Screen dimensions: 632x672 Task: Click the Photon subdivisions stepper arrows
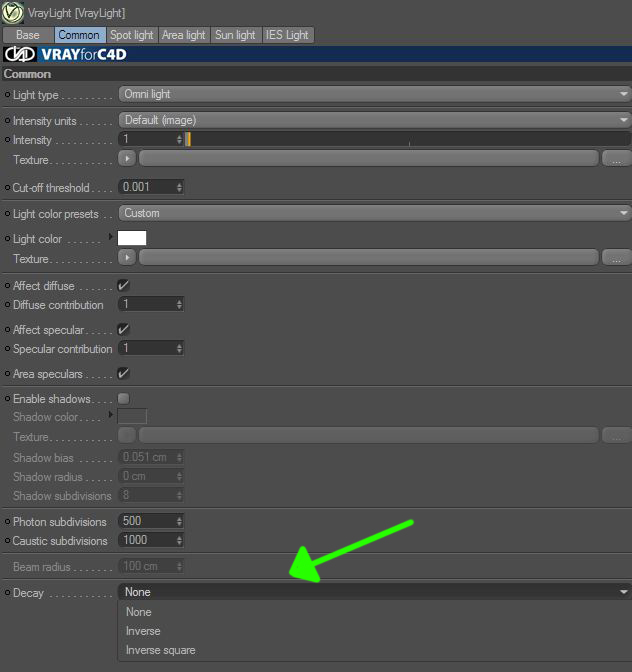point(179,521)
